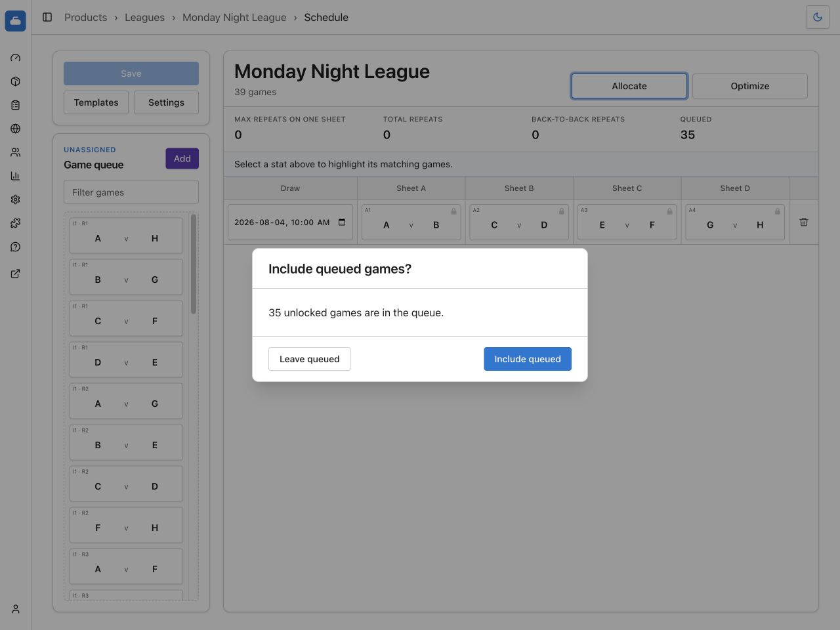Open the people sidebar icon
840x630 pixels.
click(16, 152)
